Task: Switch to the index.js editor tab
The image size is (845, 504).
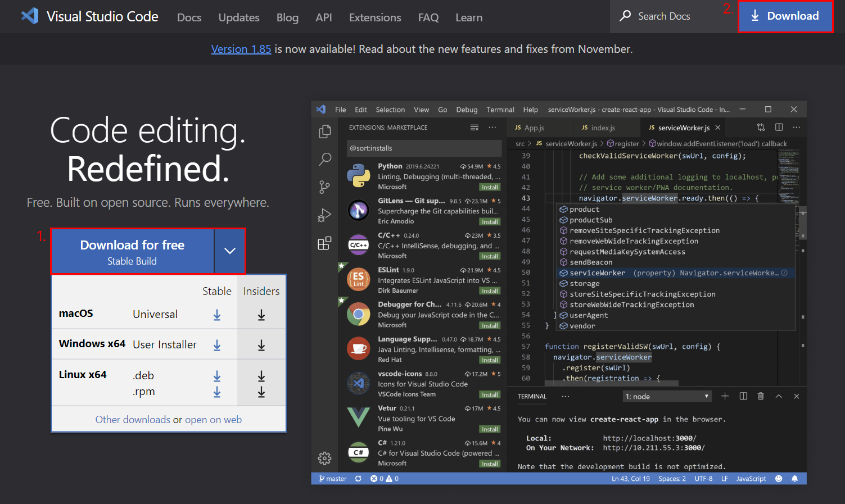Action: coord(599,128)
